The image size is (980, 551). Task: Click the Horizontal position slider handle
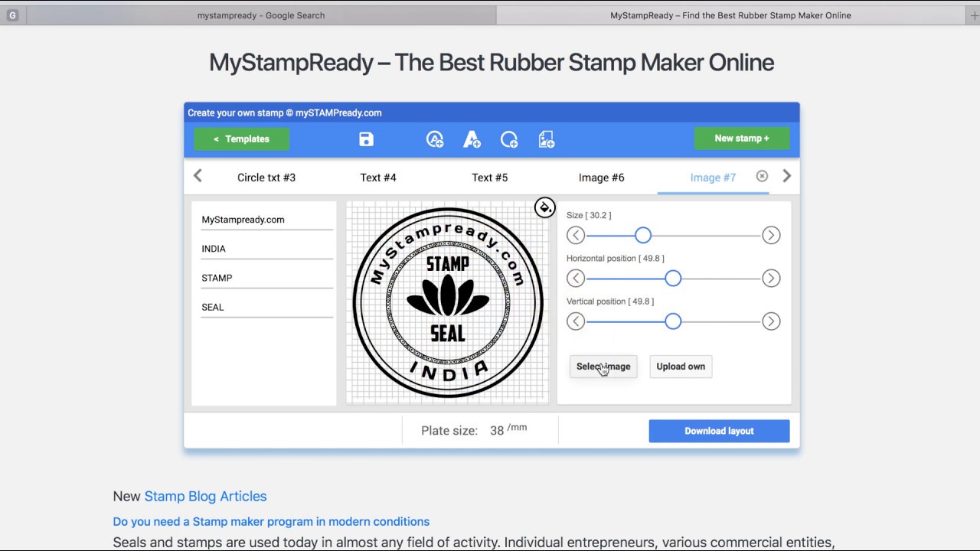[x=673, y=279]
